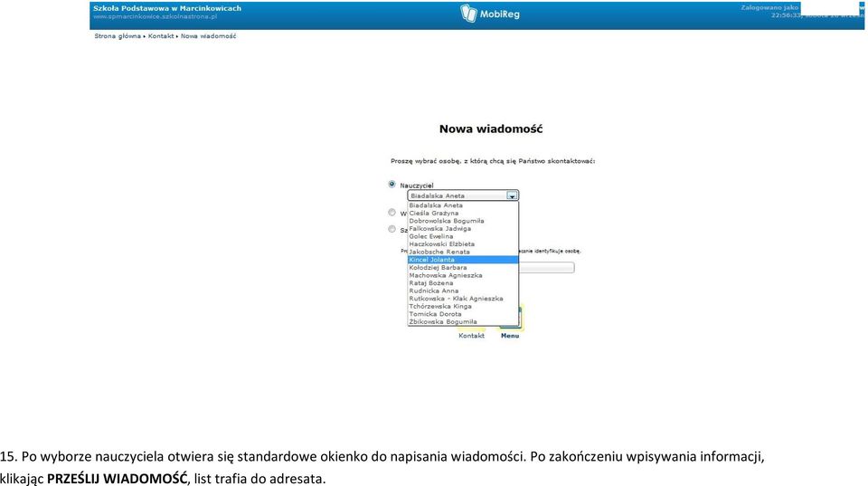868x486 pixels.
Task: Choose Żbikowska Bogumiła from the list
Action: 463,322
